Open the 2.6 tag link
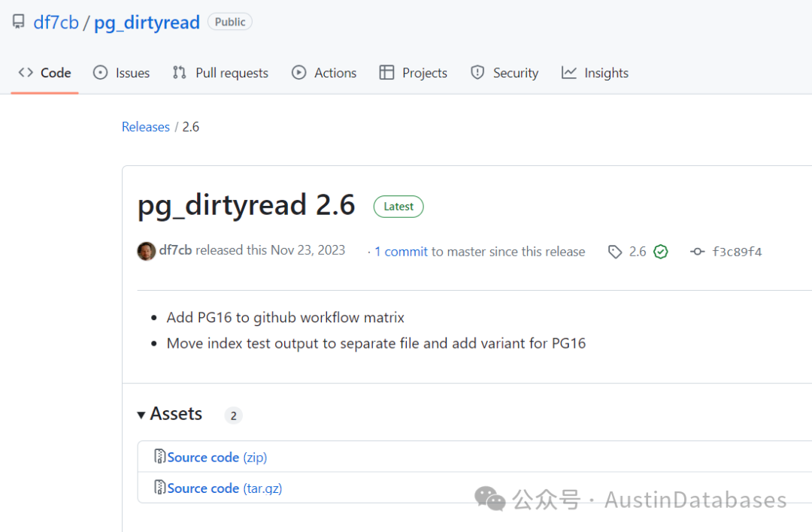 click(x=638, y=252)
